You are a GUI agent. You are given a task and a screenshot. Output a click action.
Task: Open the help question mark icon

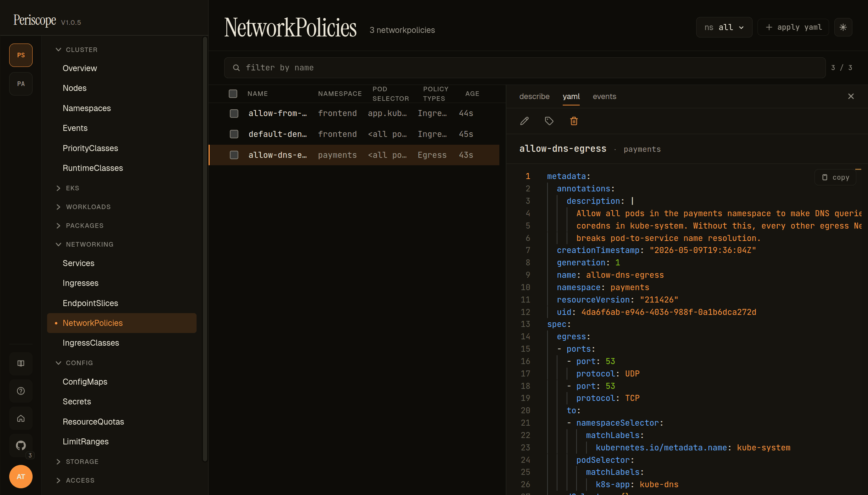pos(21,391)
